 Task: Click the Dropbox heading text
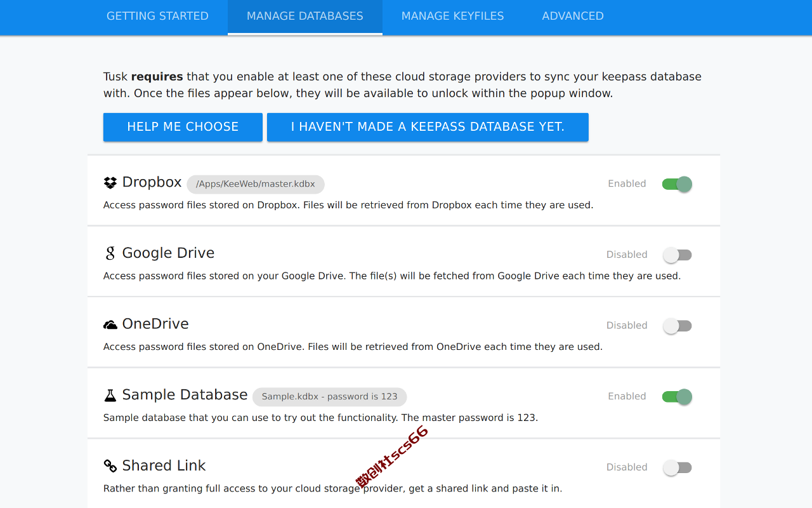coord(152,182)
